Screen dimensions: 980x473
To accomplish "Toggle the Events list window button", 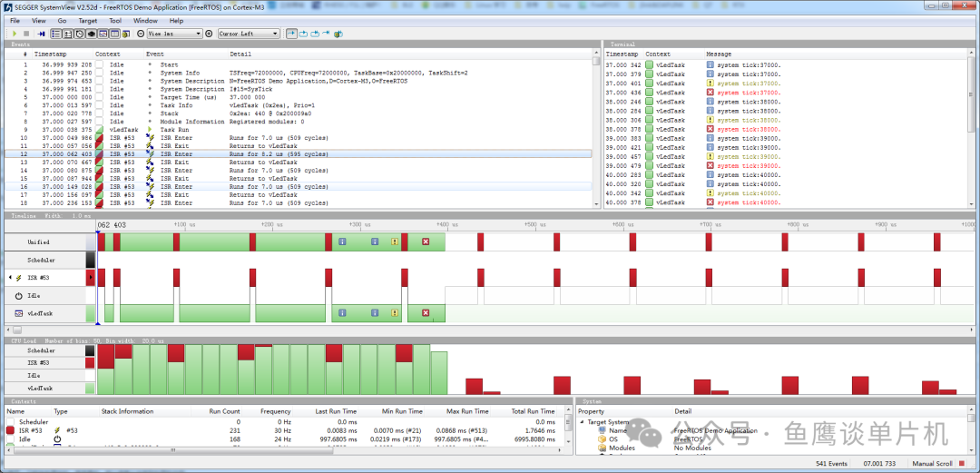I will (55, 34).
